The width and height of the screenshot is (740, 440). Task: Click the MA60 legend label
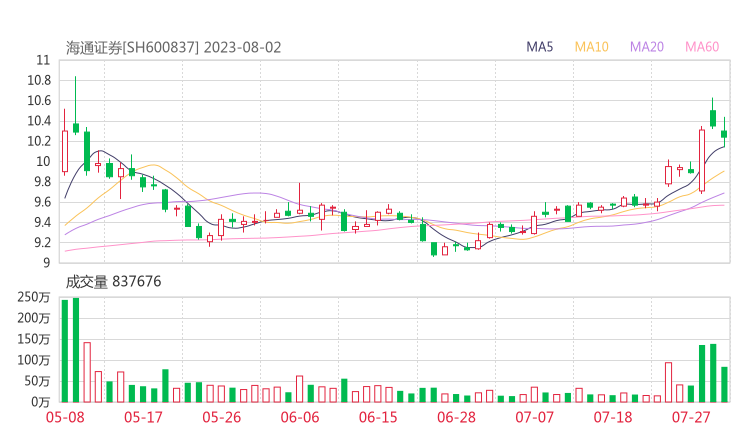(702, 47)
